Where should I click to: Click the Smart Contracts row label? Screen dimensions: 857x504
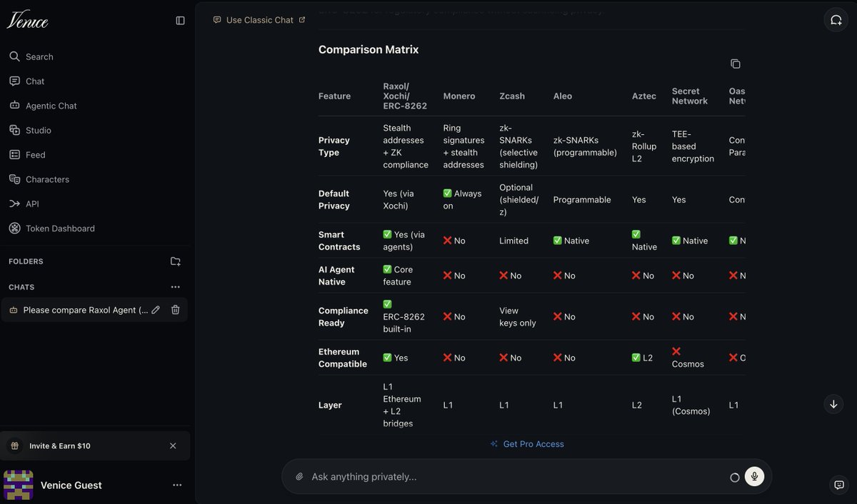(x=339, y=241)
